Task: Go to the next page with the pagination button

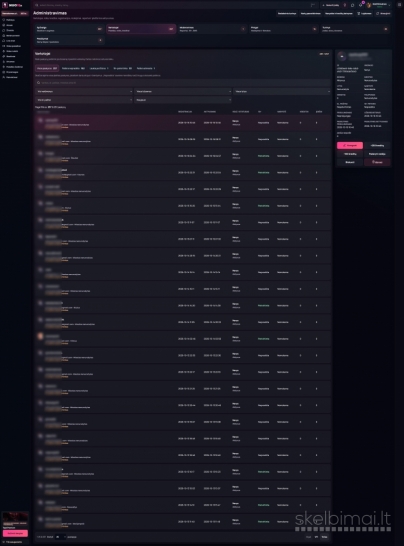Action: click(324, 537)
